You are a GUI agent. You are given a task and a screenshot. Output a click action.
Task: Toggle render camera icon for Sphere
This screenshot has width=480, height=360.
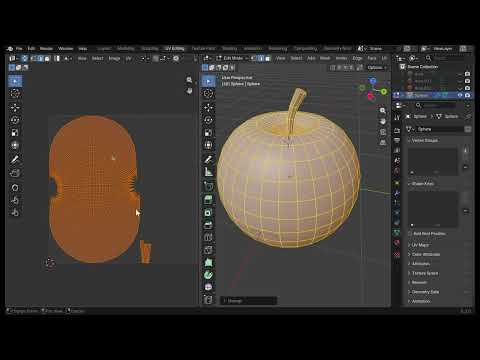click(467, 95)
